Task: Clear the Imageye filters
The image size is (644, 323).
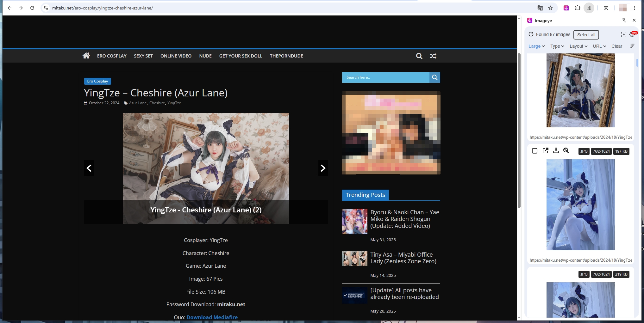Action: click(x=617, y=46)
